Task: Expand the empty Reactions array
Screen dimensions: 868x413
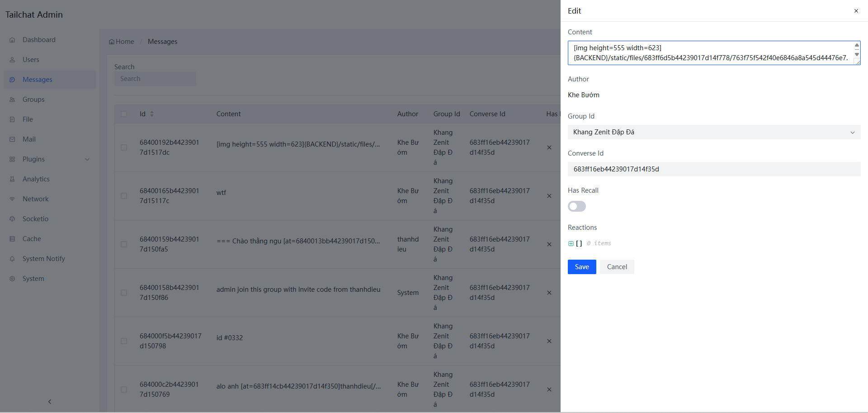Action: coord(570,243)
